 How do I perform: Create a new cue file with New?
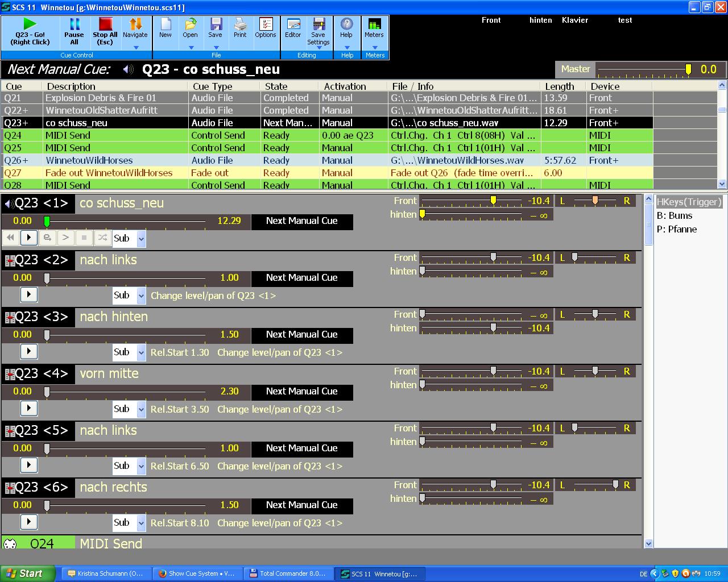click(166, 28)
